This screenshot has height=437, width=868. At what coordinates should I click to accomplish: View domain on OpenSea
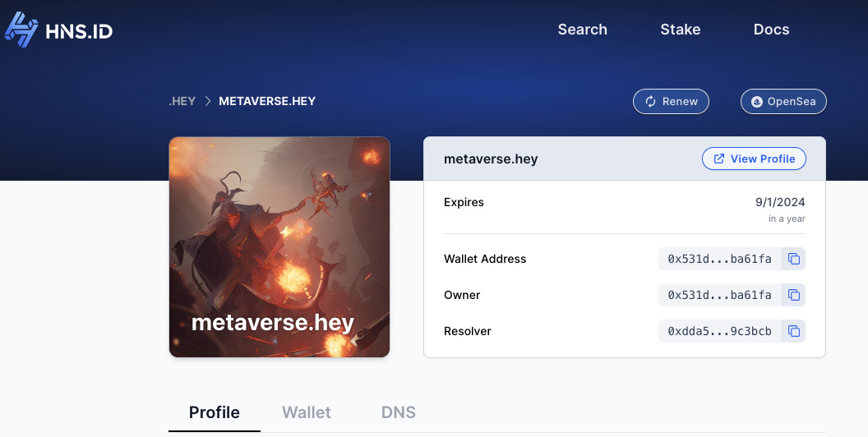click(x=783, y=101)
